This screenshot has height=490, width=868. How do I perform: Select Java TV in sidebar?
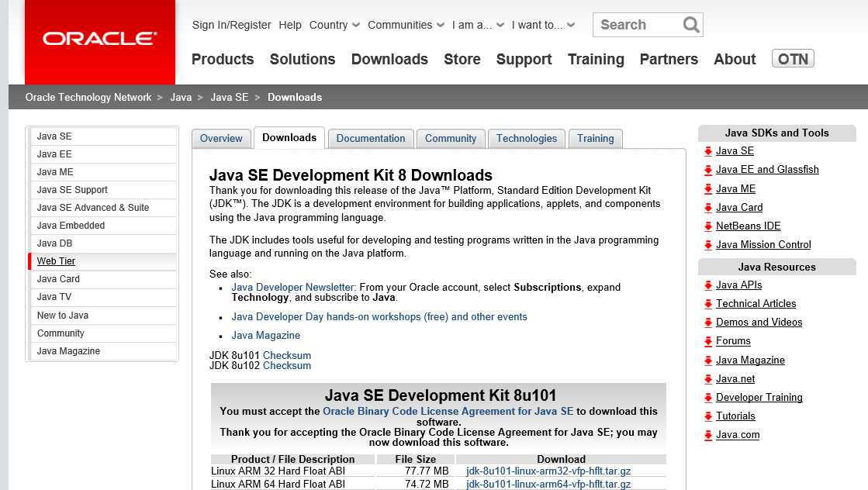click(x=103, y=297)
